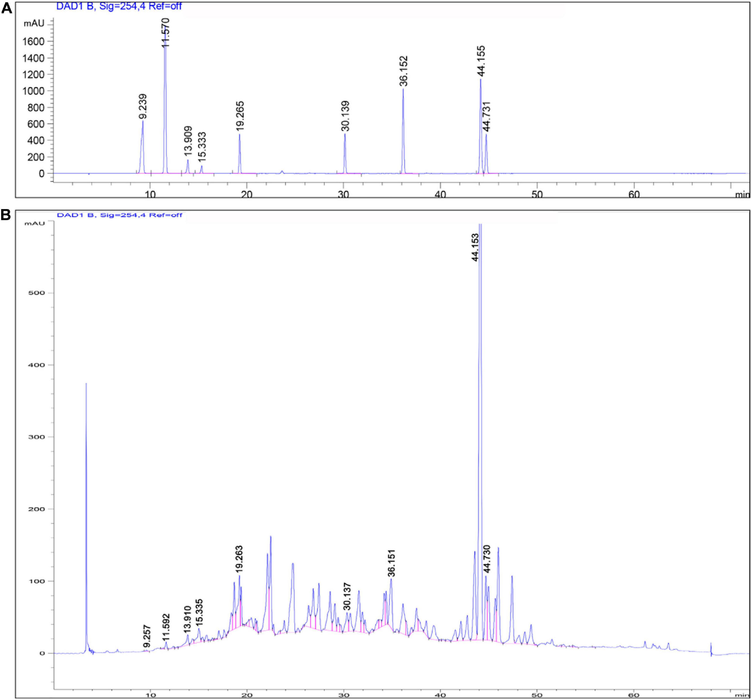Viewport: 752px width, 700px height.
Task: Click the DAD1 B signal title of panel B
Action: [120, 215]
